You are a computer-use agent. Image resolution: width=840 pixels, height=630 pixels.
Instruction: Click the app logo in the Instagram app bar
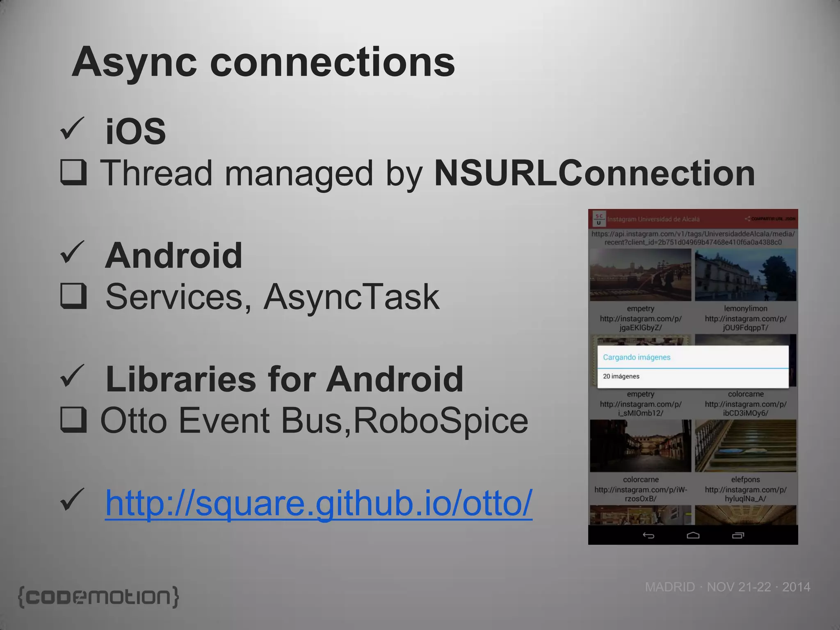(599, 219)
